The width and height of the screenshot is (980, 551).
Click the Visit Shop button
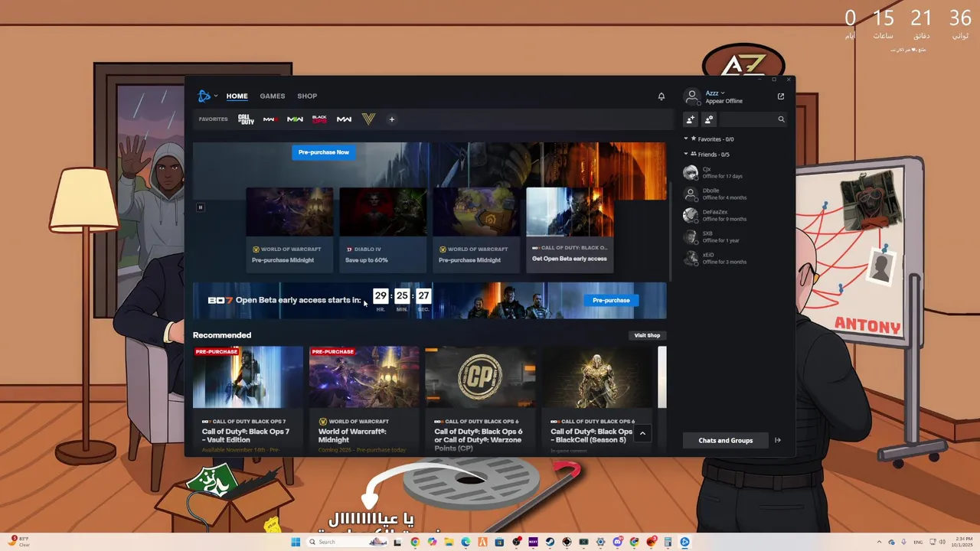(x=647, y=335)
